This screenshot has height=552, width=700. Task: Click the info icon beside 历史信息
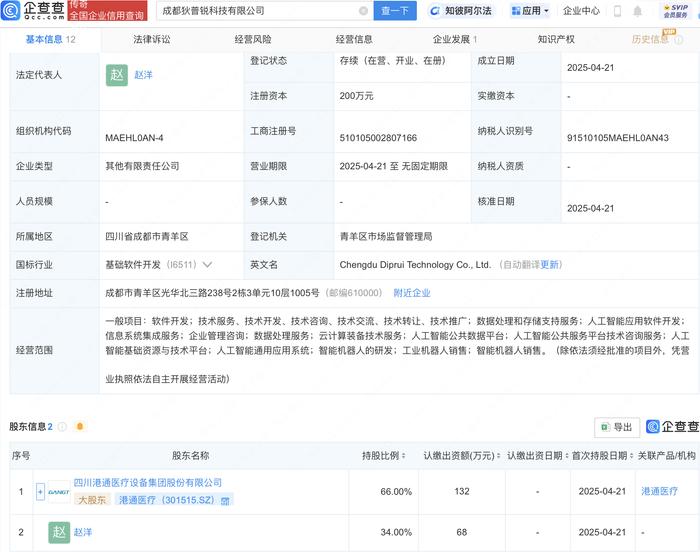point(679,40)
